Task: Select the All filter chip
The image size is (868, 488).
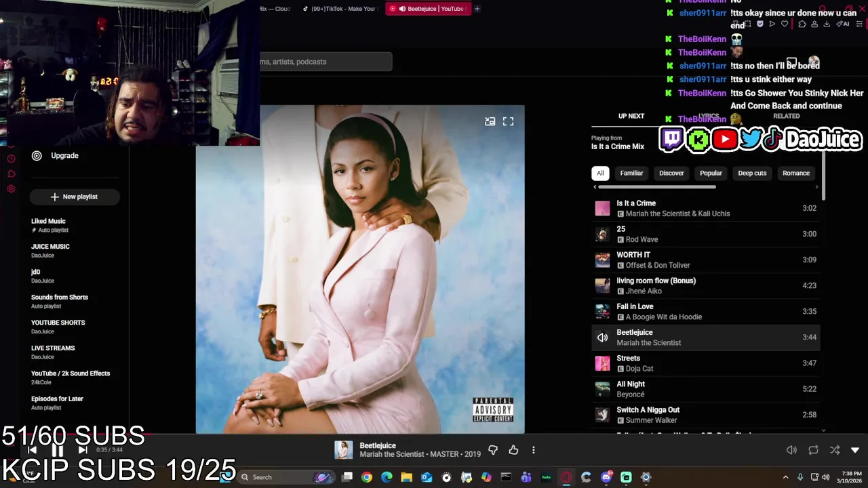Action: pyautogui.click(x=600, y=173)
